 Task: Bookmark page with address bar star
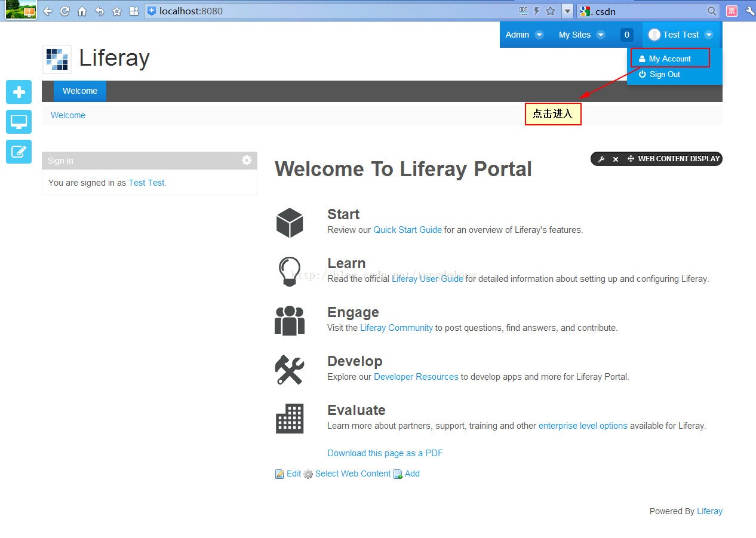tap(551, 11)
